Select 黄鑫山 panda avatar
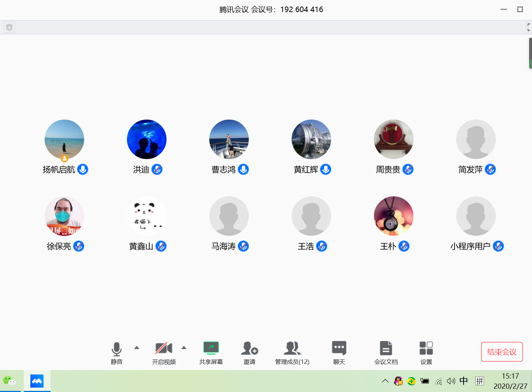The width and height of the screenshot is (532, 392). (147, 216)
